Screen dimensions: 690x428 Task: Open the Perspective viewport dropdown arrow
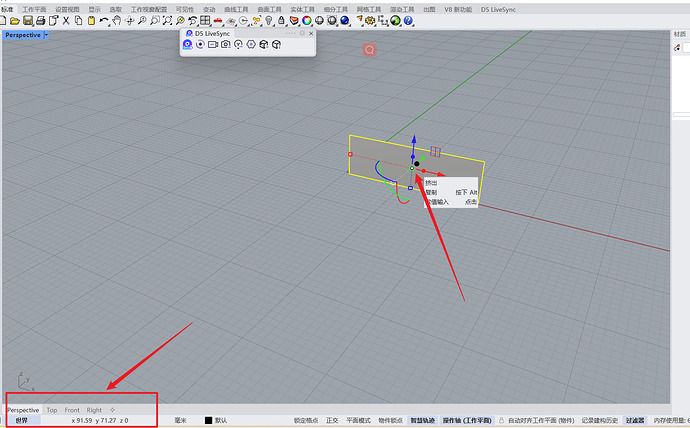click(46, 35)
